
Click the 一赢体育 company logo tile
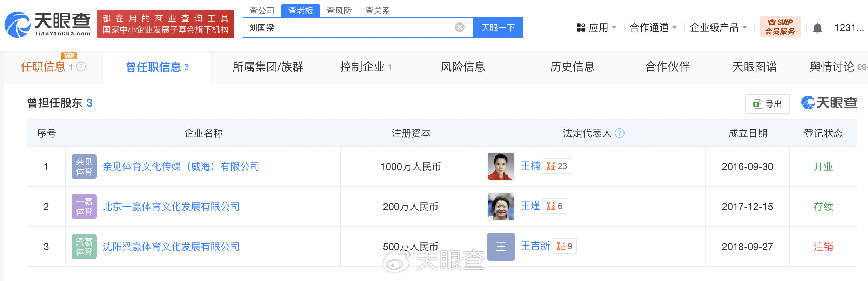coord(84,207)
